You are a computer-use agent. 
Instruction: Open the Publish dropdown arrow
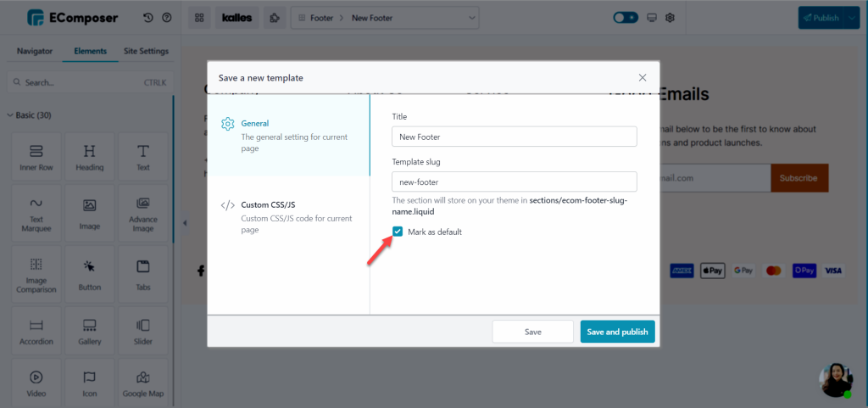tap(852, 18)
